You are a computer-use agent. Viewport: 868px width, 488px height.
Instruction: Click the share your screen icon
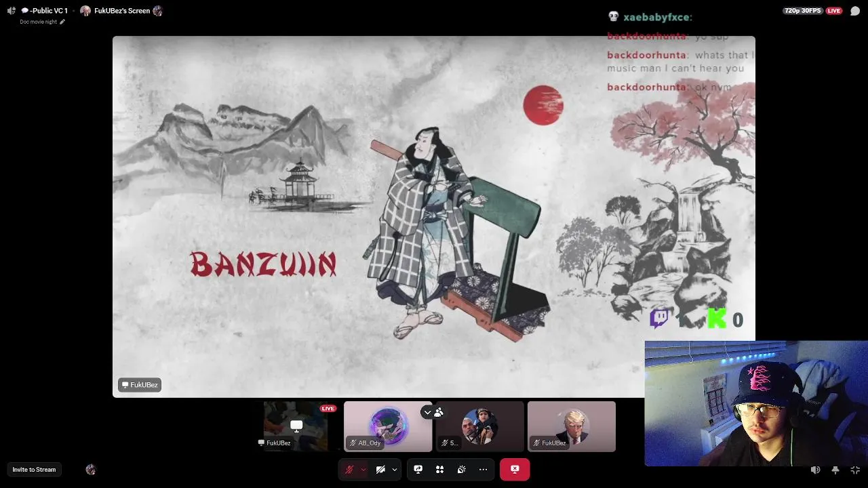tap(418, 470)
